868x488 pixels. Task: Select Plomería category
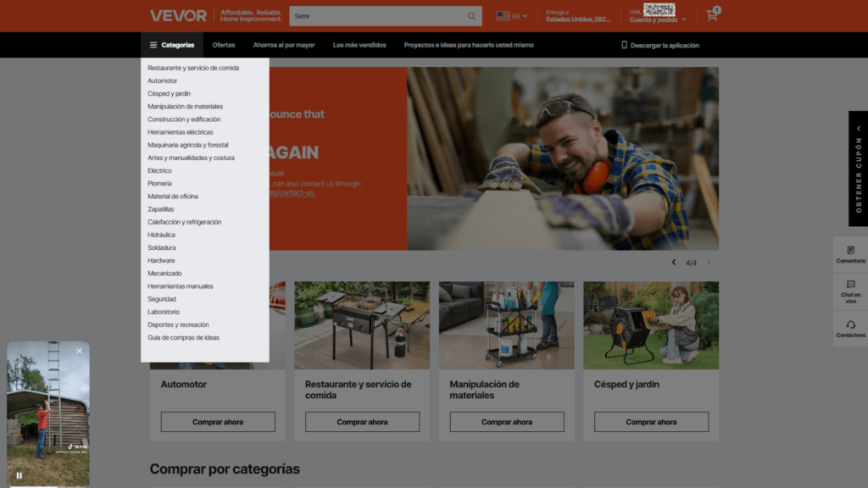(x=159, y=184)
